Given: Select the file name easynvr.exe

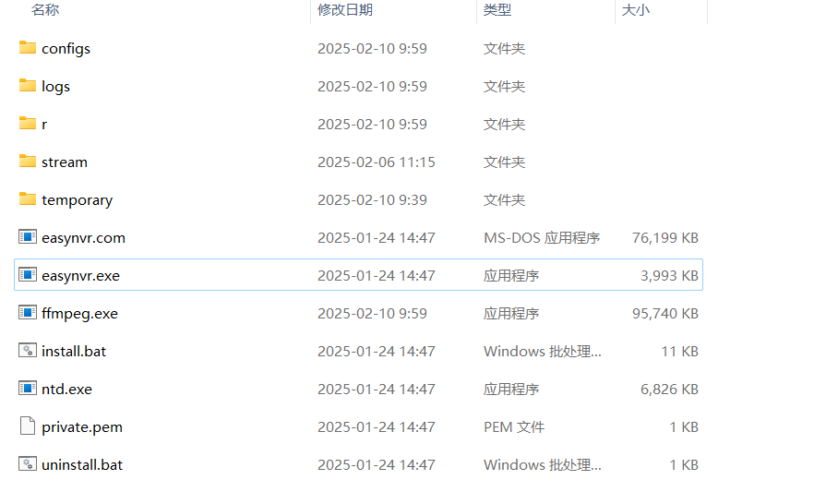Looking at the screenshot, I should point(80,276).
